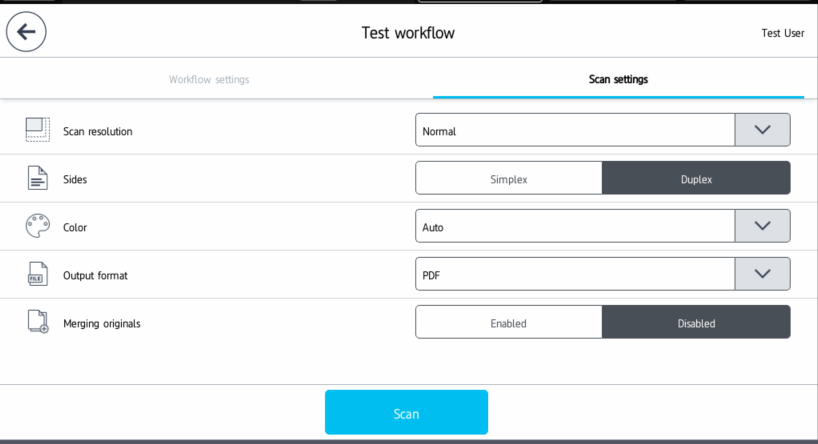Select Duplex scanning sides
The image size is (818, 444).
pos(696,179)
